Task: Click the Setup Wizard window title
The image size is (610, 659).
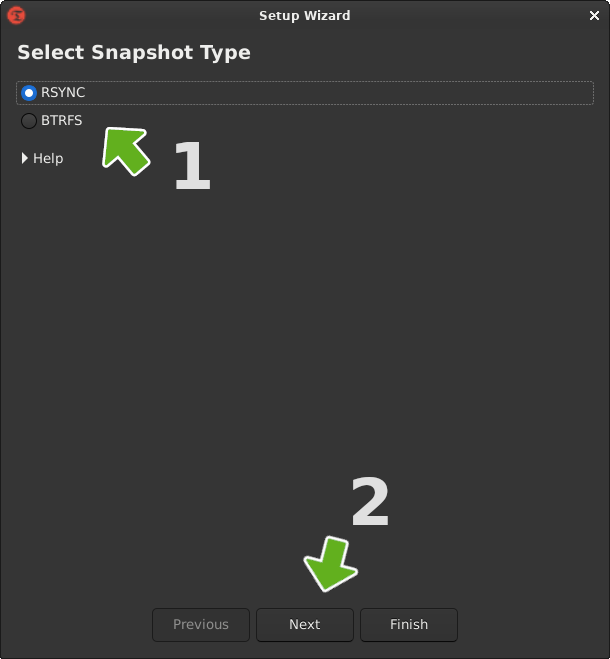Action: pyautogui.click(x=305, y=15)
